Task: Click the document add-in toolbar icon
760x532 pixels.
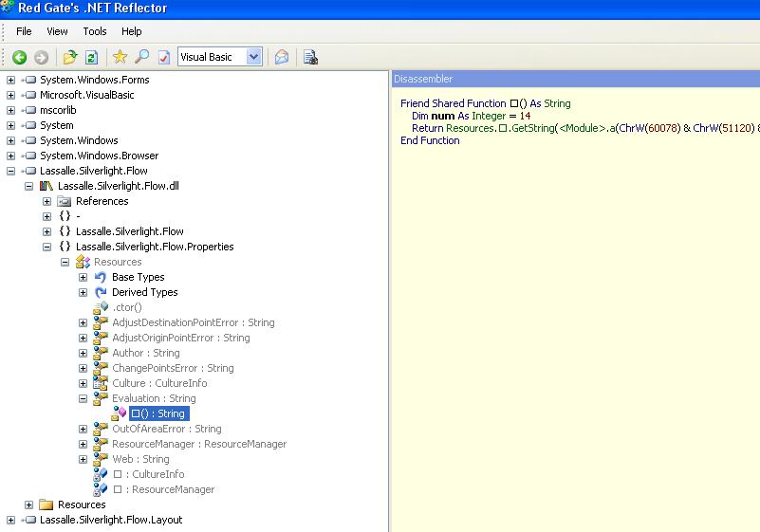Action: point(310,57)
